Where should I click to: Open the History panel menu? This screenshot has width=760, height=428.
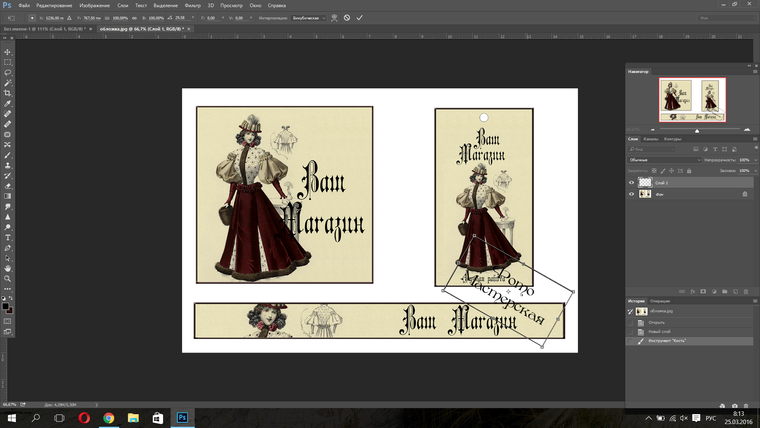[x=755, y=301]
